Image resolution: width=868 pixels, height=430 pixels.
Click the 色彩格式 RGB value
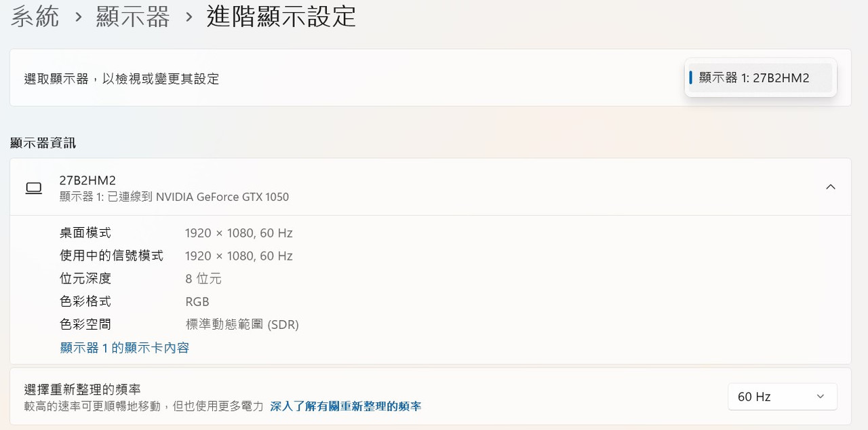[x=197, y=302]
